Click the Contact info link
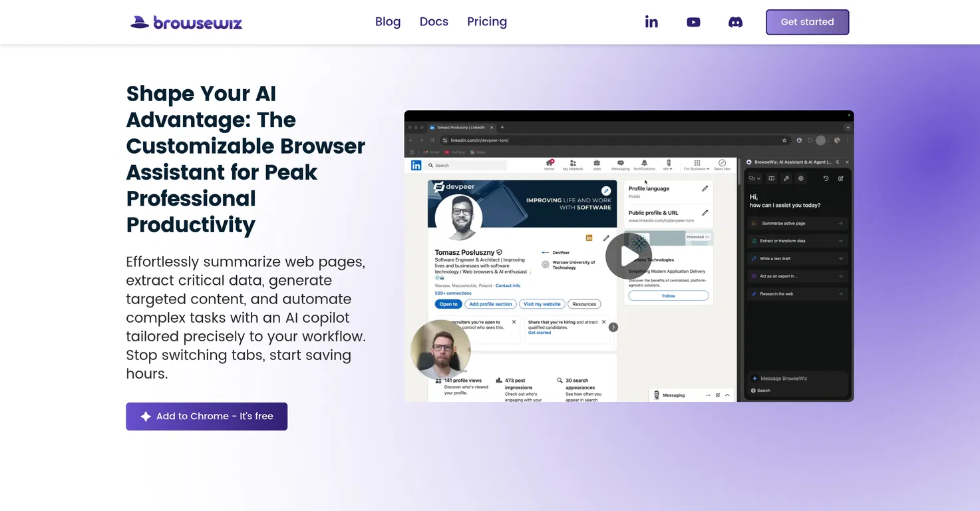Screen dimensions: 980x511 pyautogui.click(x=508, y=285)
